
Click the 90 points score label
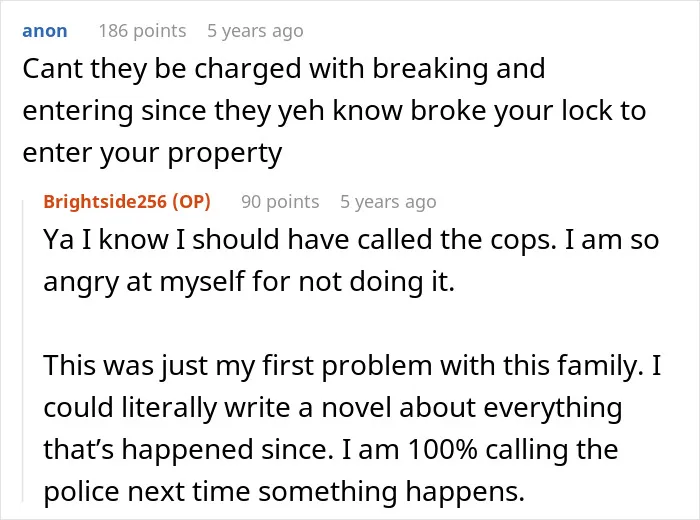pyautogui.click(x=280, y=202)
